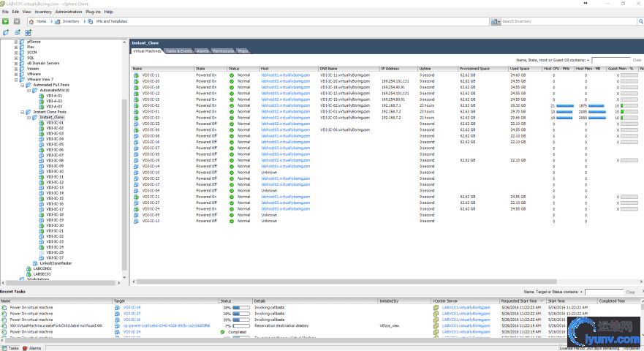Open the Administration menu
Screen dimensions: 644x351
click(69, 12)
